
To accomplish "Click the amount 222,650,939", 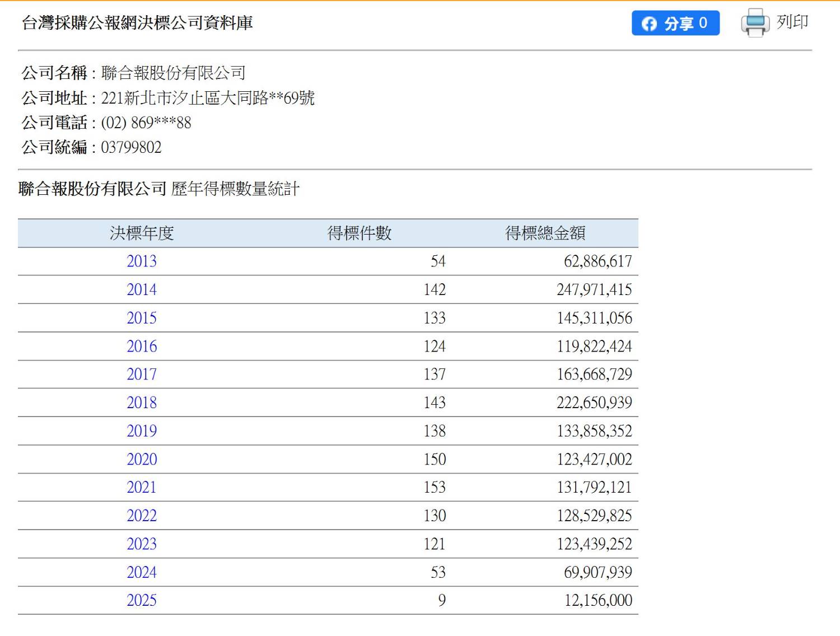I will pos(594,403).
